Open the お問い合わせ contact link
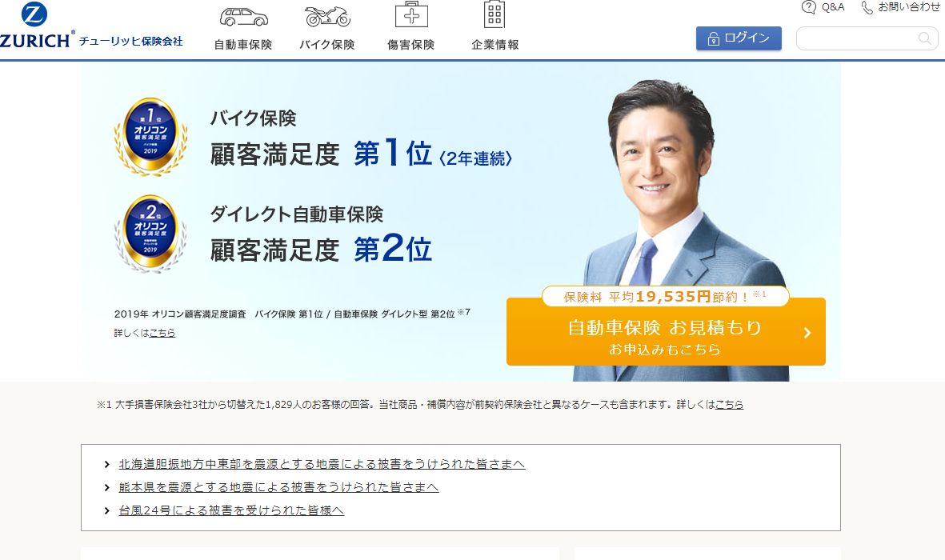 [x=909, y=7]
